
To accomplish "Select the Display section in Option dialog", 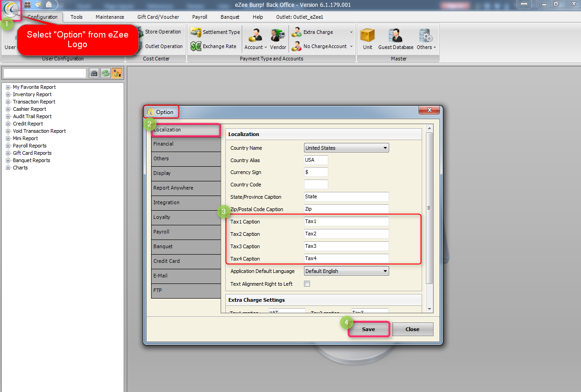I will pos(186,173).
